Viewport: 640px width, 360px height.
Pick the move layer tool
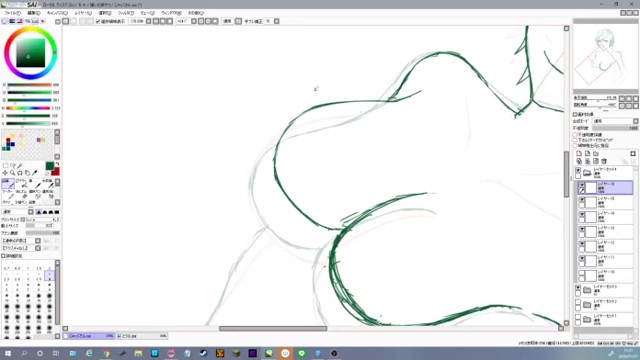click(5, 173)
